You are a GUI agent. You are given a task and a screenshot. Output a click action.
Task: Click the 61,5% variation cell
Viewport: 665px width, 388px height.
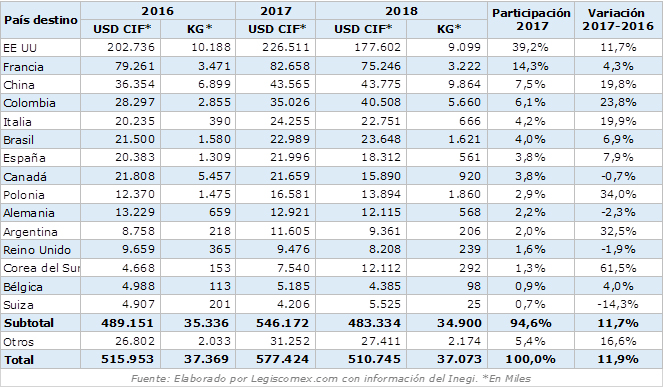pyautogui.click(x=618, y=268)
